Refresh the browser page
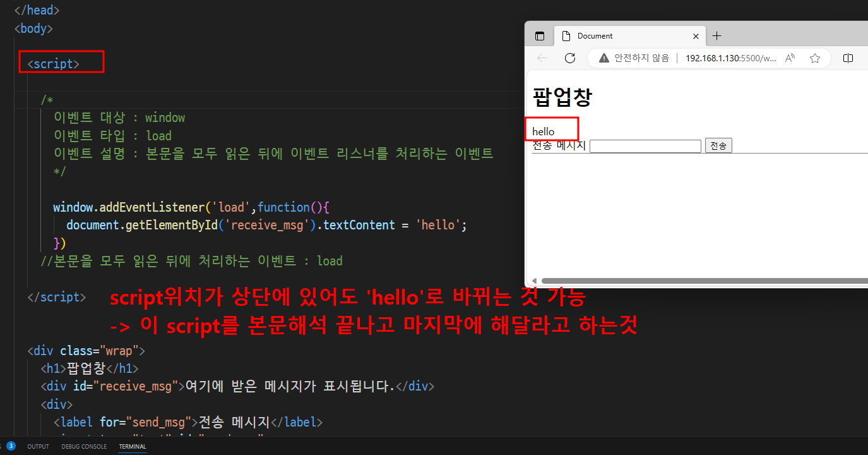The height and width of the screenshot is (455, 868). 570,58
